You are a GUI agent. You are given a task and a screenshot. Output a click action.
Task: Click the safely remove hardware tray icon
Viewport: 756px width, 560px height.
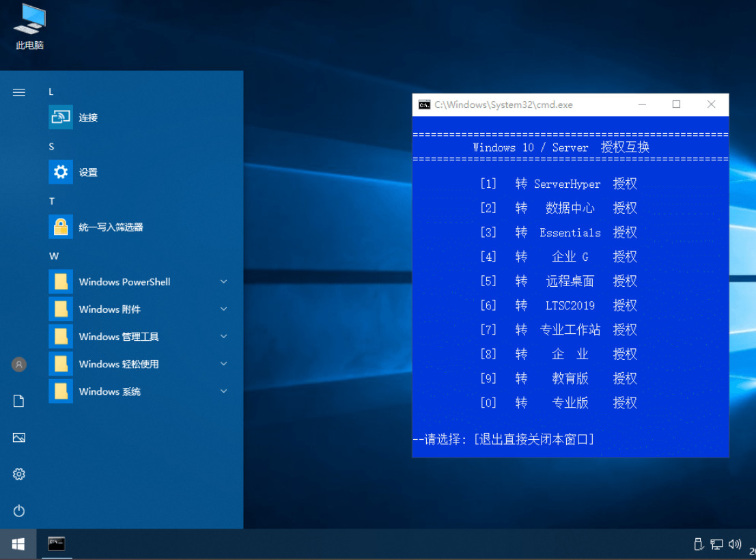[698, 544]
